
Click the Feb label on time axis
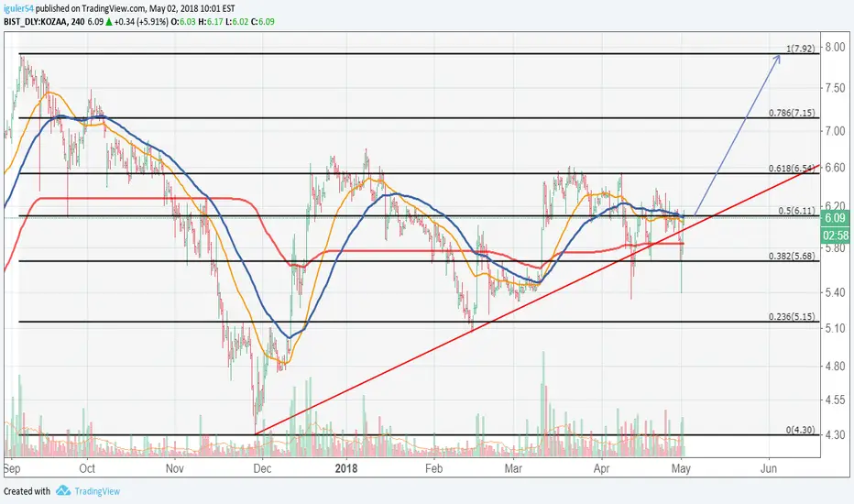(434, 468)
